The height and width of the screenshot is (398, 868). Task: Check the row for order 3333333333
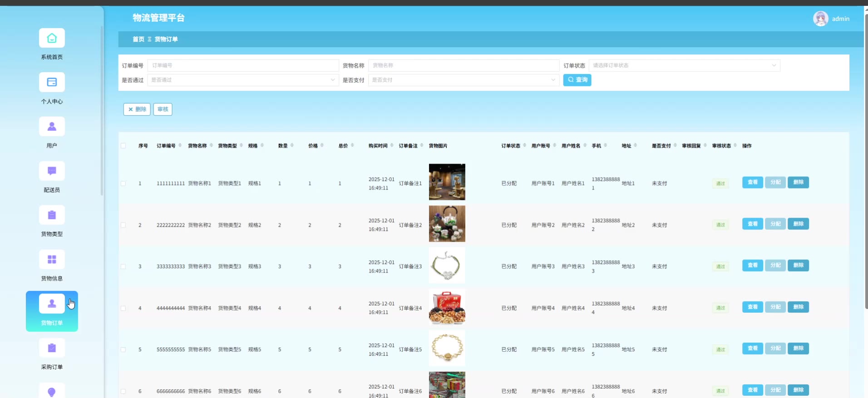[x=123, y=267]
